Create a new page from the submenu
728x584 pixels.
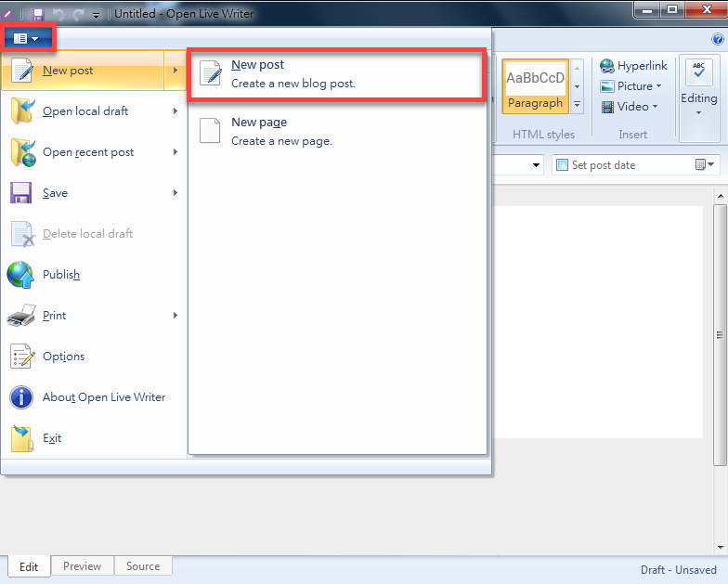(337, 132)
